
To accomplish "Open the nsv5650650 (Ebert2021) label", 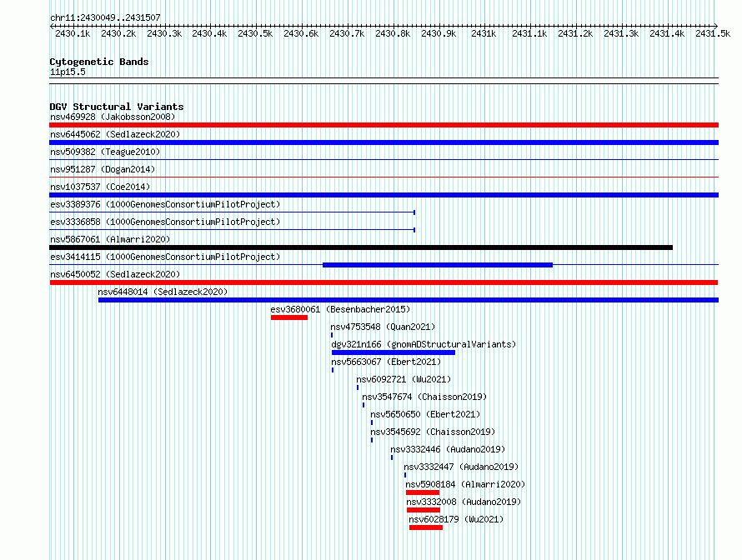I will click(x=425, y=414).
